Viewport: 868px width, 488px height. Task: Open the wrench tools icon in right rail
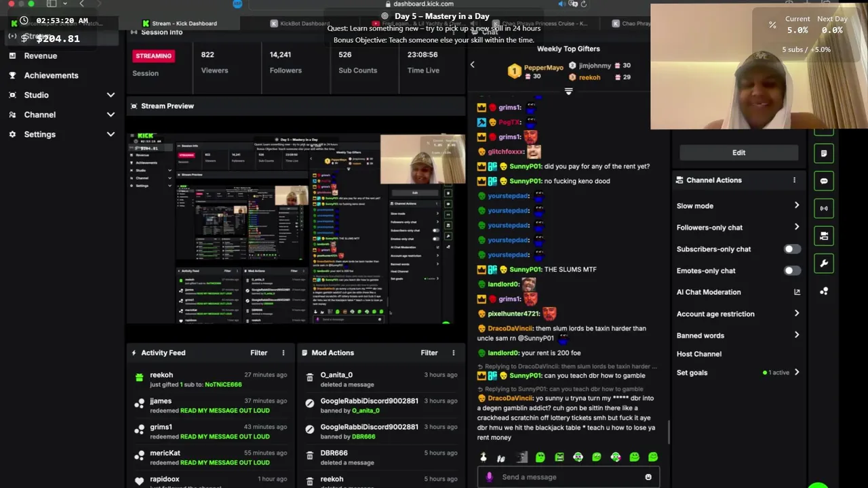[x=824, y=264]
